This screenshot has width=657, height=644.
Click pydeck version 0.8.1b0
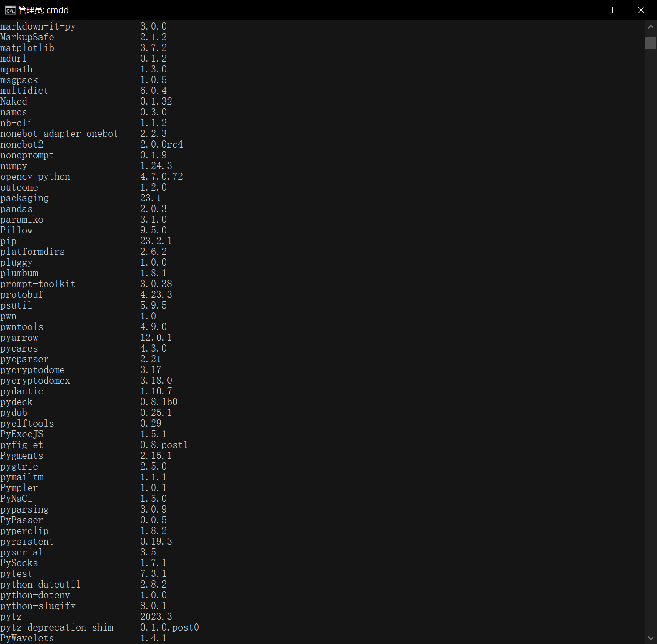[x=159, y=402]
